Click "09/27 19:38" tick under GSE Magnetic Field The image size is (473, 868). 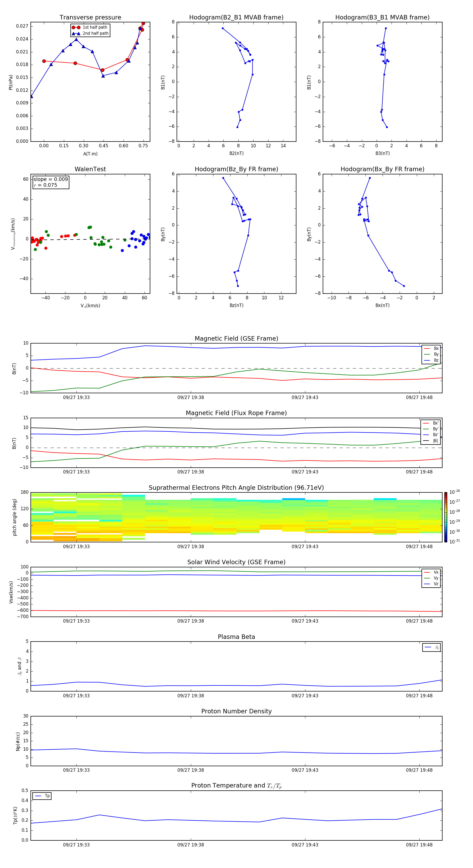point(191,398)
